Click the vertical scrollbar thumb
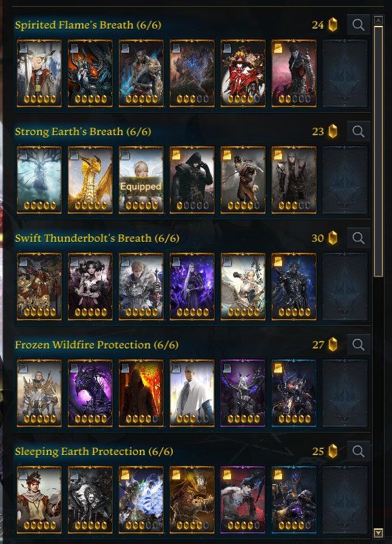Image resolution: width=392 pixels, height=544 pixels. 378,151
